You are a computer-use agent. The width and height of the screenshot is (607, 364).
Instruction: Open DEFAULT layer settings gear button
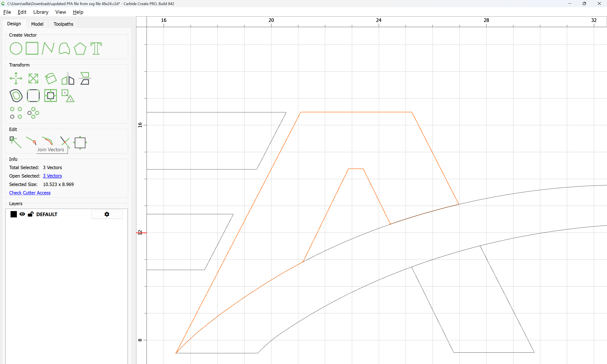pyautogui.click(x=107, y=214)
